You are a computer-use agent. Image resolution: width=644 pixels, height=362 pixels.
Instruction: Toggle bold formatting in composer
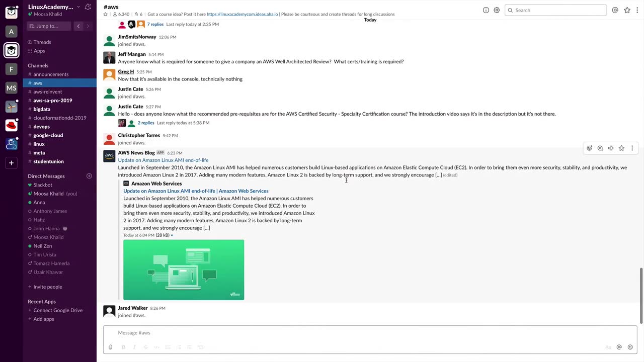(x=123, y=347)
